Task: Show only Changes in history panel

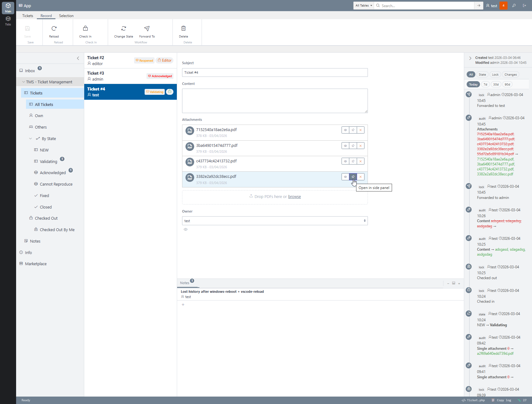Action: pos(510,75)
